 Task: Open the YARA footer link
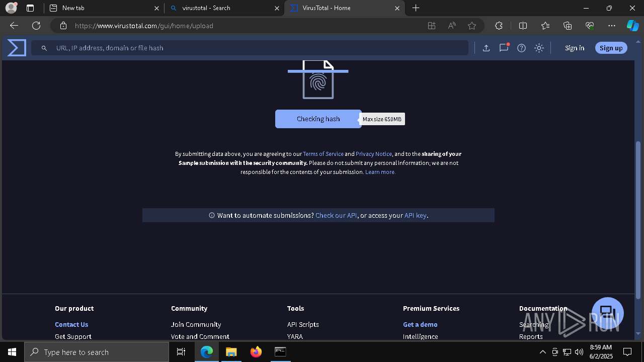[x=295, y=336]
